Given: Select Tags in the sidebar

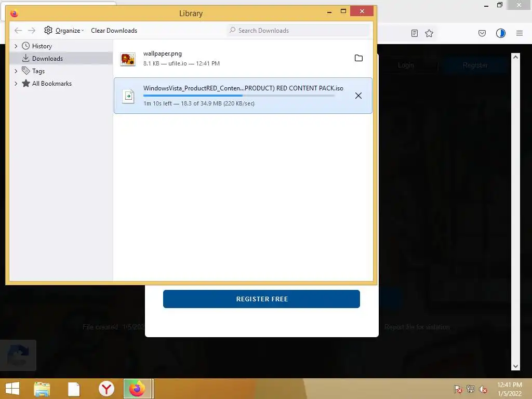Looking at the screenshot, I should 38,71.
